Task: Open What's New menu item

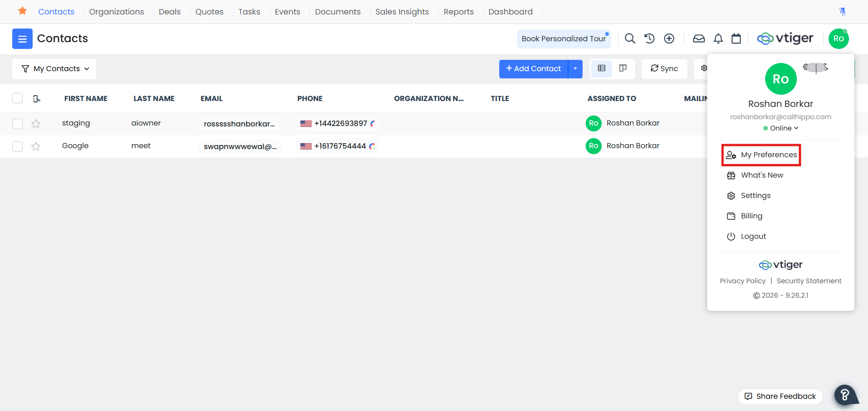Action: (755, 175)
